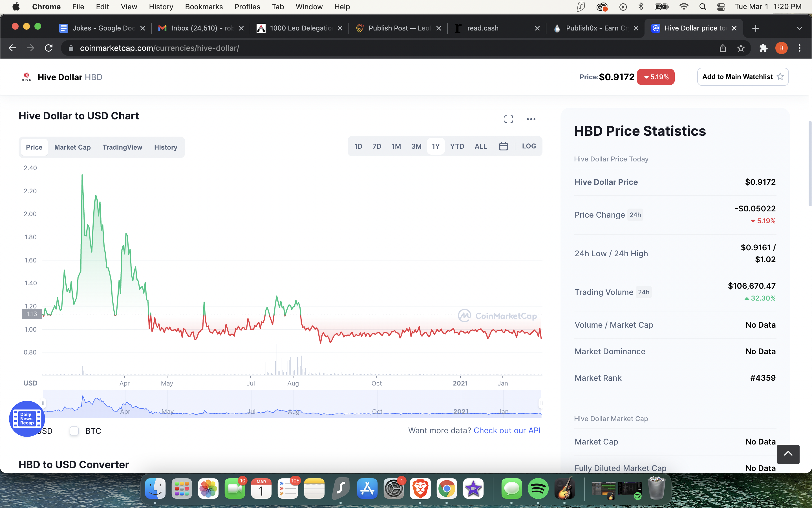
Task: Open the Chrome extensions puzzle icon
Action: [x=763, y=48]
